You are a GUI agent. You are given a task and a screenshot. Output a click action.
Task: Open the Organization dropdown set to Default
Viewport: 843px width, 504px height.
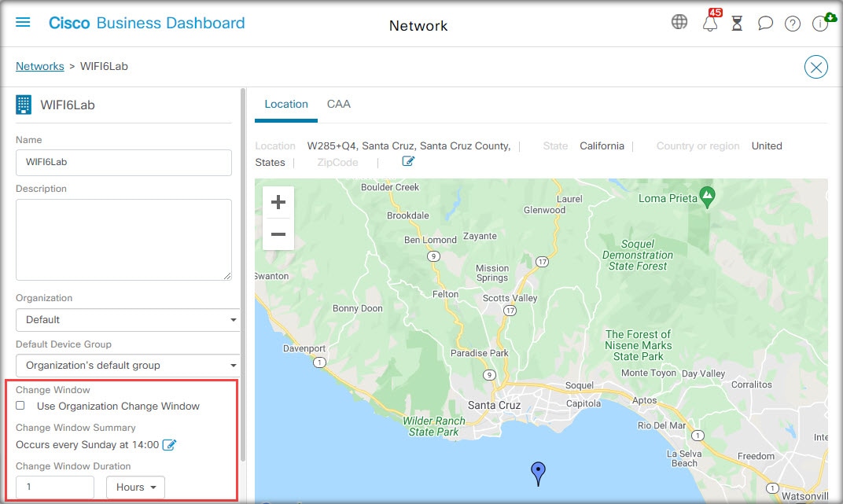(128, 320)
